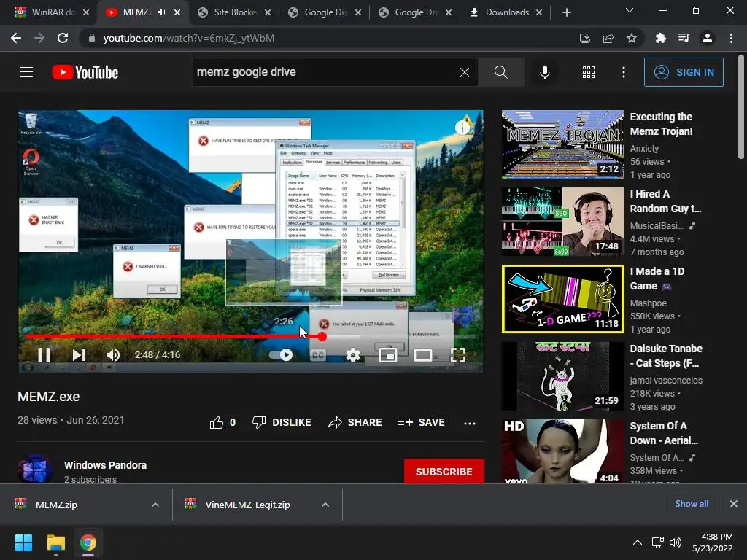Click the search magnifier button
747x560 pixels.
[500, 72]
